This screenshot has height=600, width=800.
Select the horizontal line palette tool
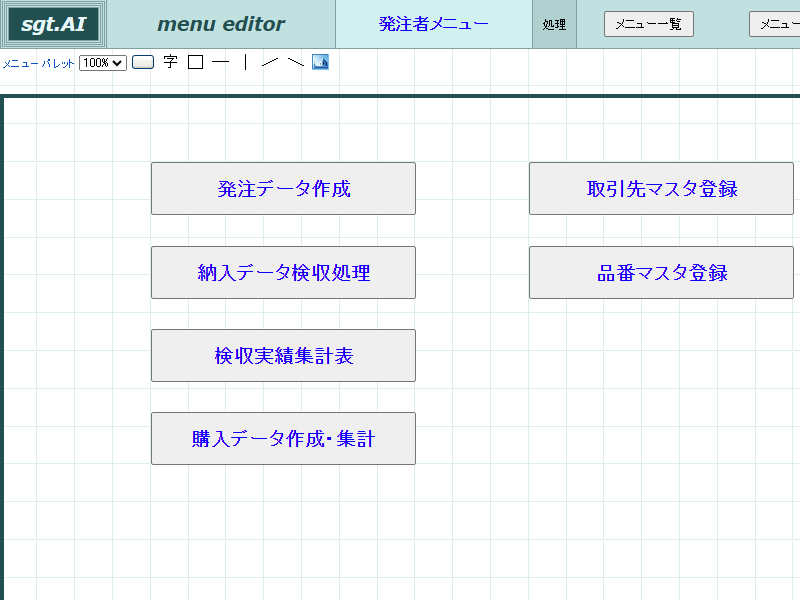pyautogui.click(x=220, y=62)
